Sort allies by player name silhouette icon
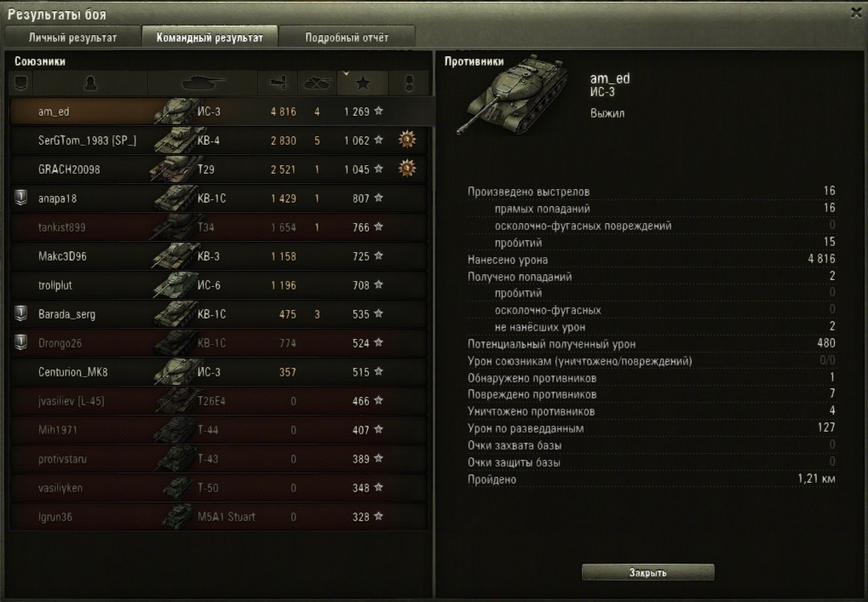 point(90,83)
